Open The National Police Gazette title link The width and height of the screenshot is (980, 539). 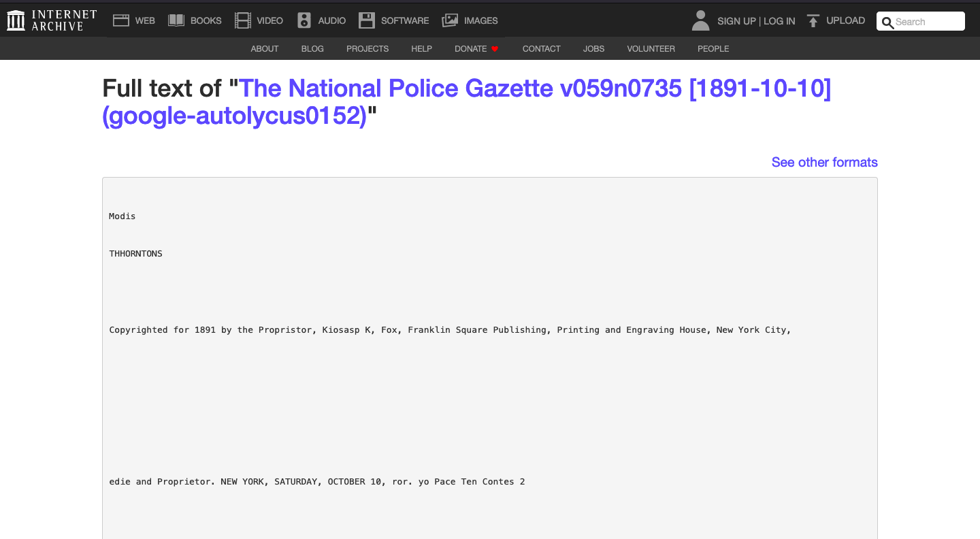point(467,102)
